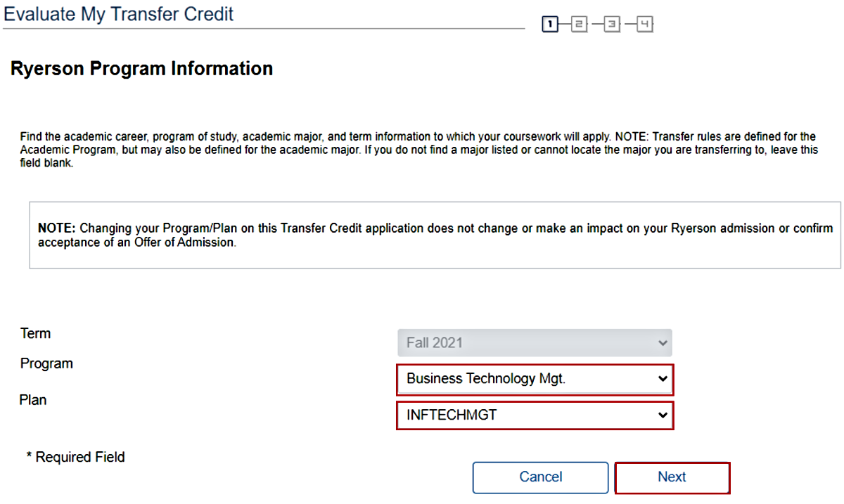
Task: Click the step 1 progress indicator
Action: point(550,25)
